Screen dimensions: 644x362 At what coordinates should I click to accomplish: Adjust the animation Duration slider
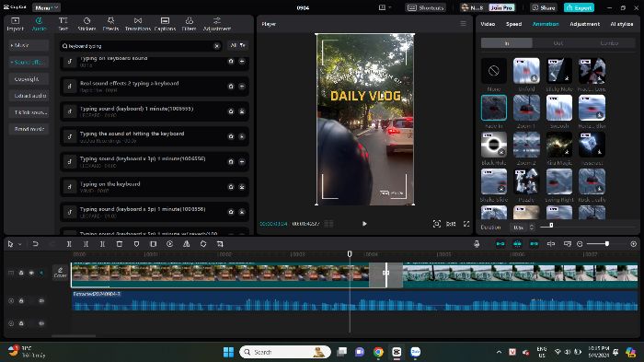click(x=551, y=226)
